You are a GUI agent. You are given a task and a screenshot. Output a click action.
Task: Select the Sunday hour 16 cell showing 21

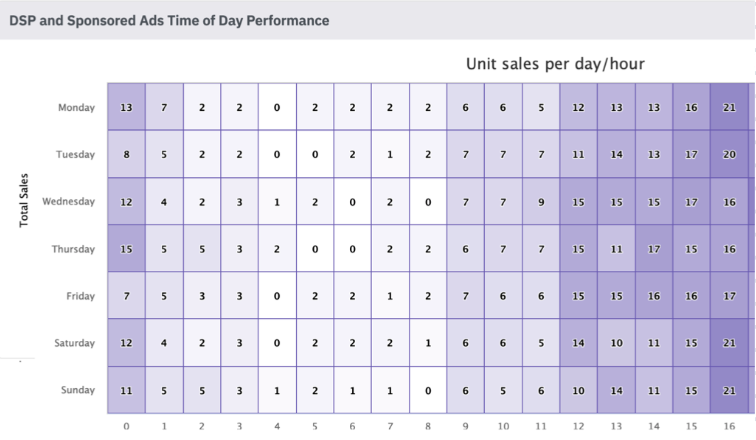pos(729,390)
